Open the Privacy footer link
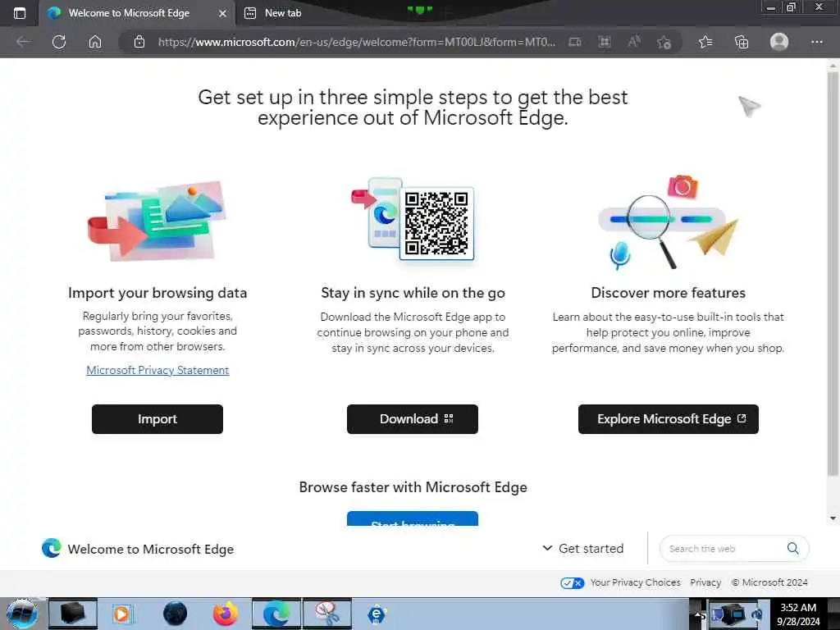The image size is (840, 630). click(705, 582)
